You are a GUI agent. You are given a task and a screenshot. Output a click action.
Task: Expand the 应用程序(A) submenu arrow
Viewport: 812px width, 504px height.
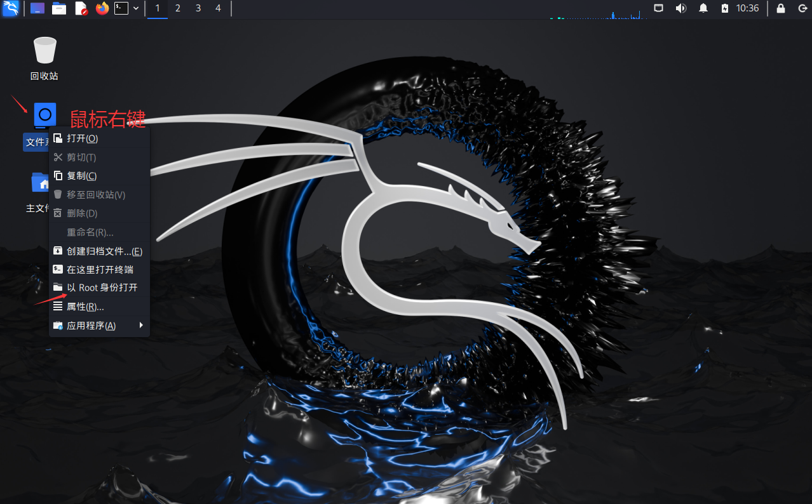click(141, 325)
